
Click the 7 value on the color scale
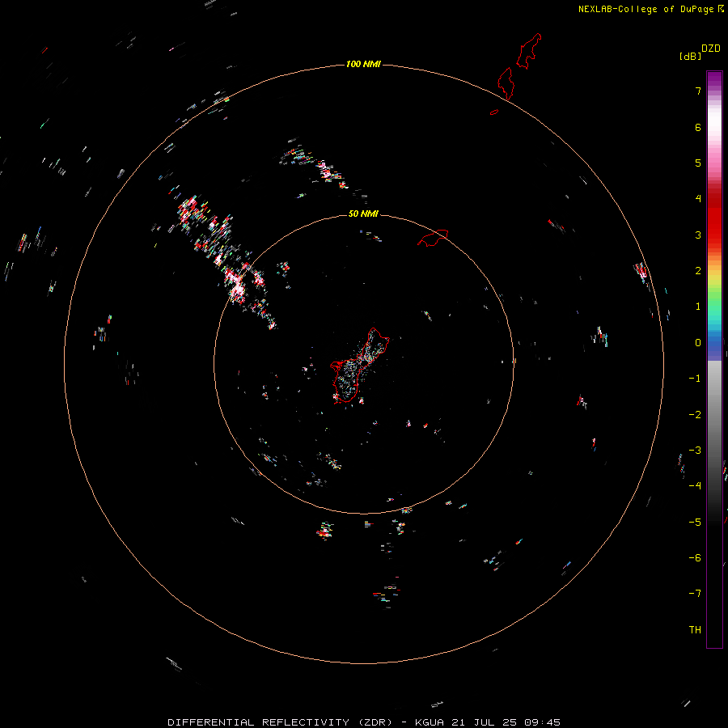[x=698, y=91]
